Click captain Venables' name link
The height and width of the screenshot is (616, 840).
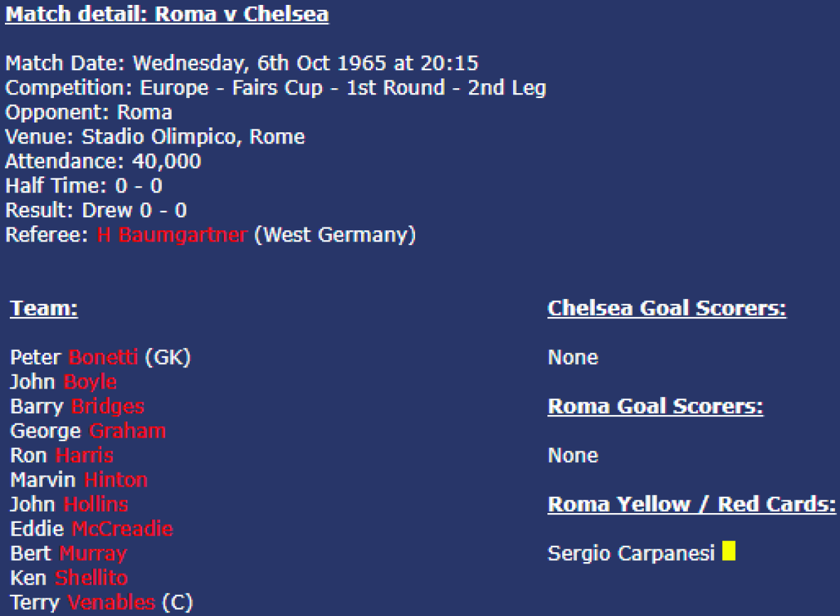[111, 602]
